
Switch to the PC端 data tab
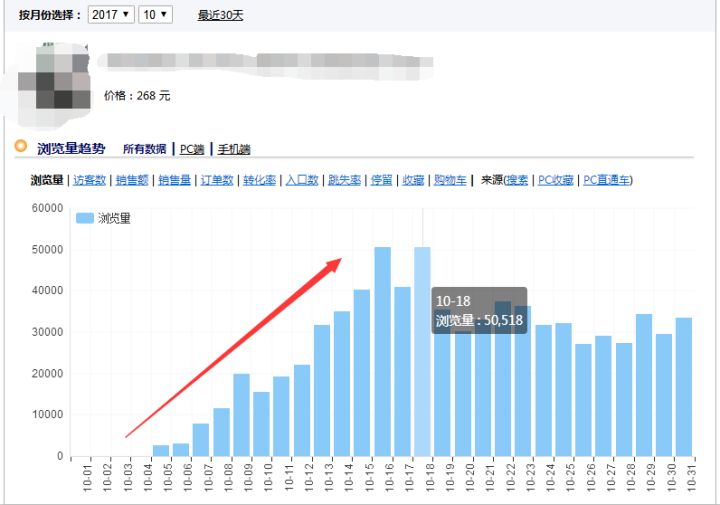click(x=191, y=149)
